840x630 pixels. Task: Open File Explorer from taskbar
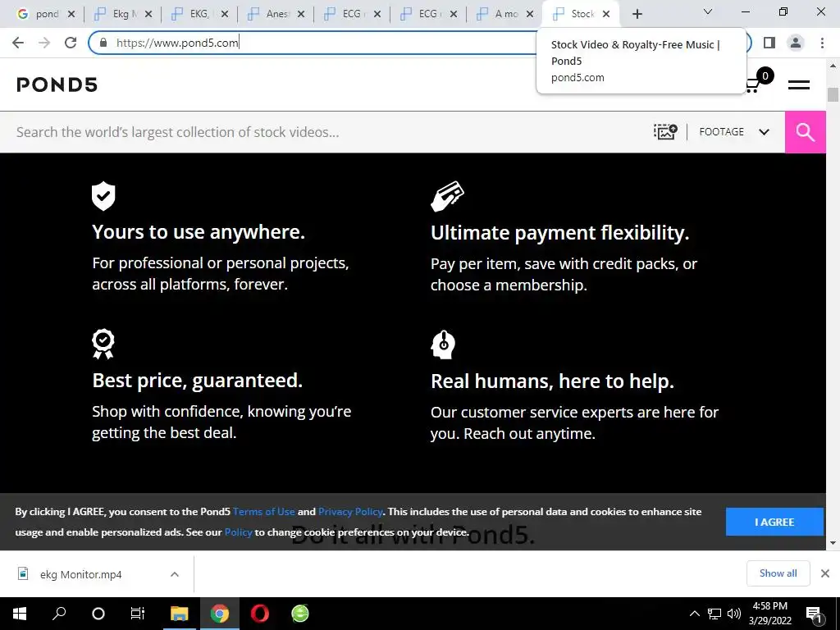tap(180, 614)
